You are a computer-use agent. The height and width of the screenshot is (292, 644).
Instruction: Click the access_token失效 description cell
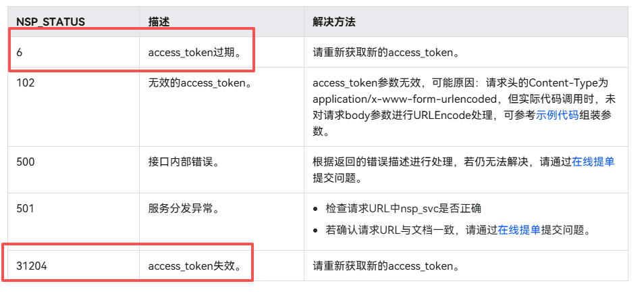click(x=195, y=266)
